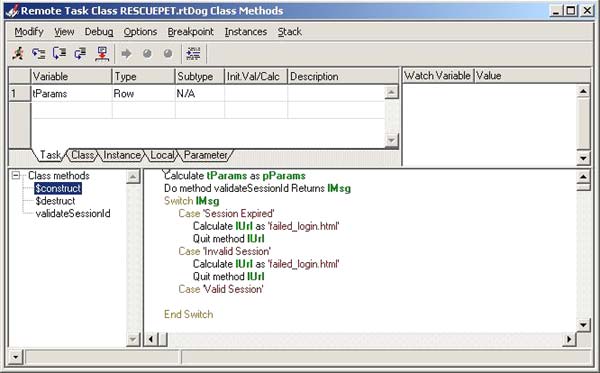Open the Debug menu
This screenshot has height=373, width=600.
99,32
